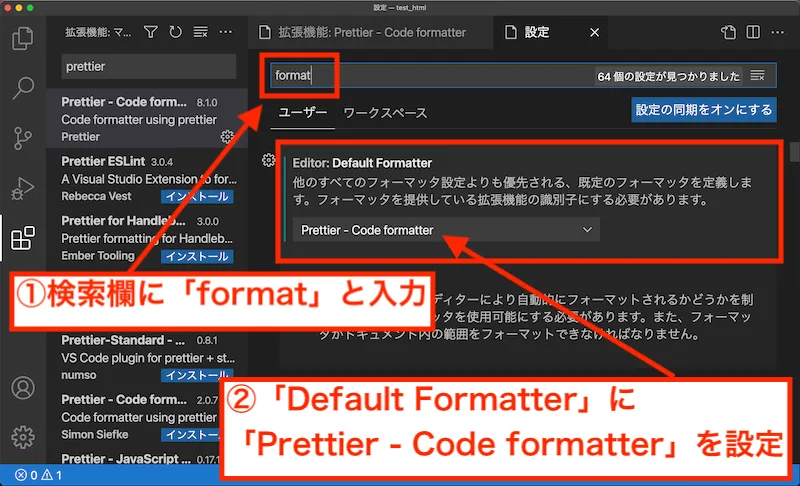Viewport: 800px width, 486px height.
Task: Open editor more actions ellipsis
Action: click(x=778, y=32)
